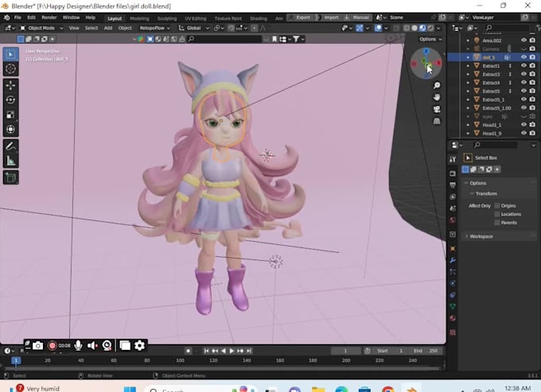Select solid viewport shading mode
The image size is (541, 392).
[415, 28]
